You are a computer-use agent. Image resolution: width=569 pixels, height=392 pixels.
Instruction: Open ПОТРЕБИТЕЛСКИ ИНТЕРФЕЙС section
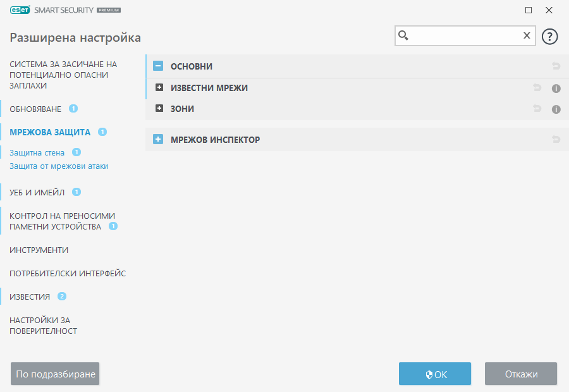tap(68, 273)
